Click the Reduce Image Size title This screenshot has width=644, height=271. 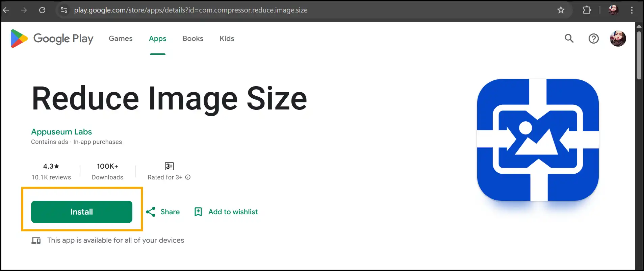pyautogui.click(x=170, y=98)
